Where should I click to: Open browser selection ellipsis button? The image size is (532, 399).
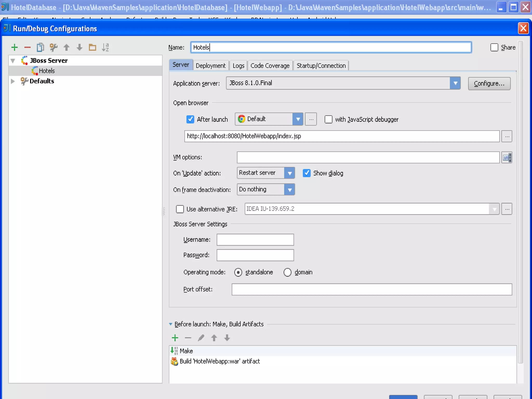pos(311,119)
